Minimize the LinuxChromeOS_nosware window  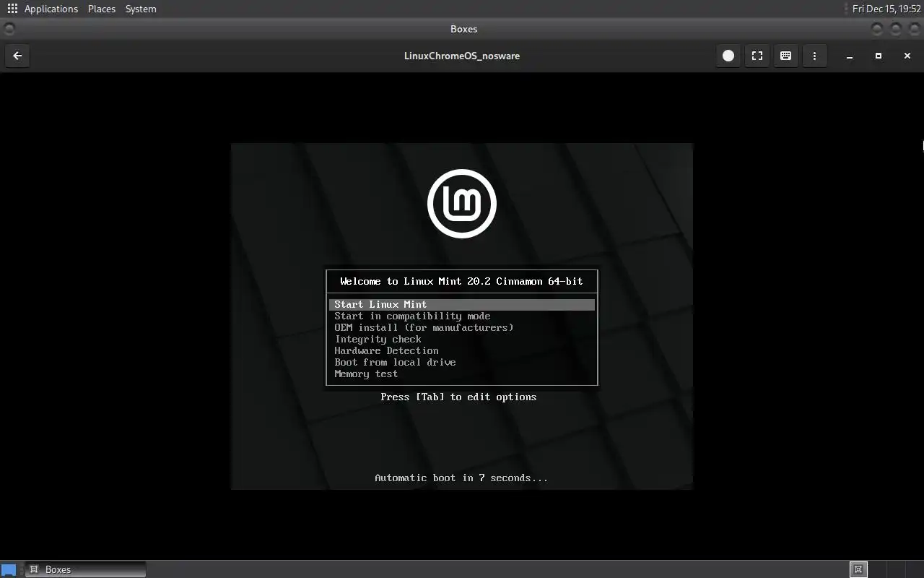tap(850, 56)
